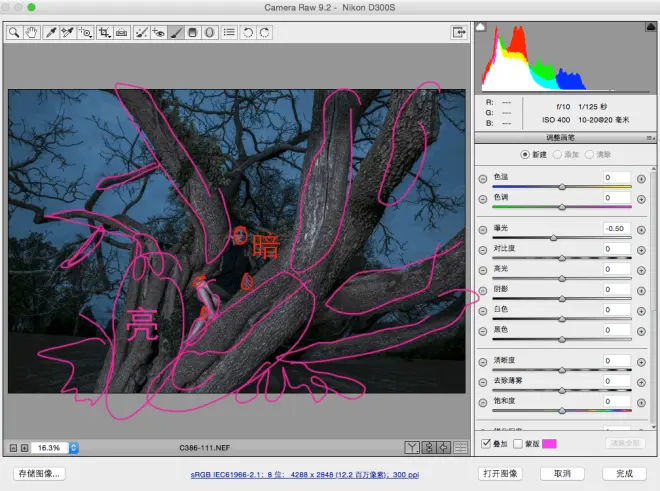Click the 曝光 value field showing -0.50
Viewport: 660px width, 491px height.
tap(617, 228)
